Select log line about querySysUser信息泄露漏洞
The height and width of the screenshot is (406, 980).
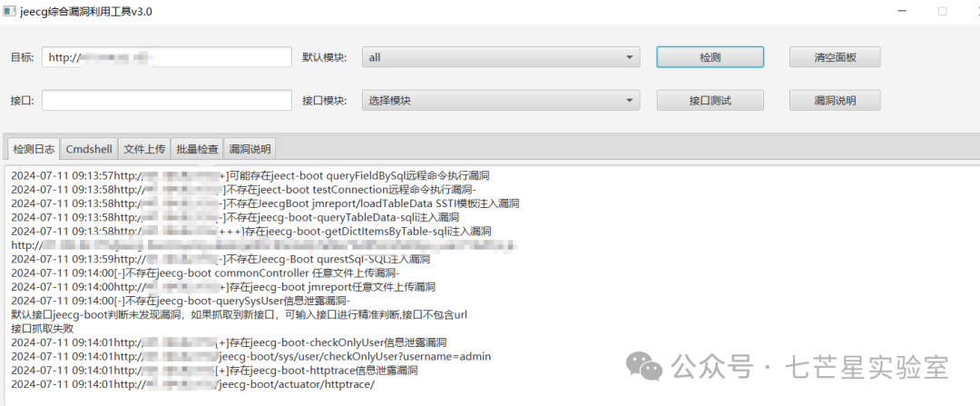[181, 301]
